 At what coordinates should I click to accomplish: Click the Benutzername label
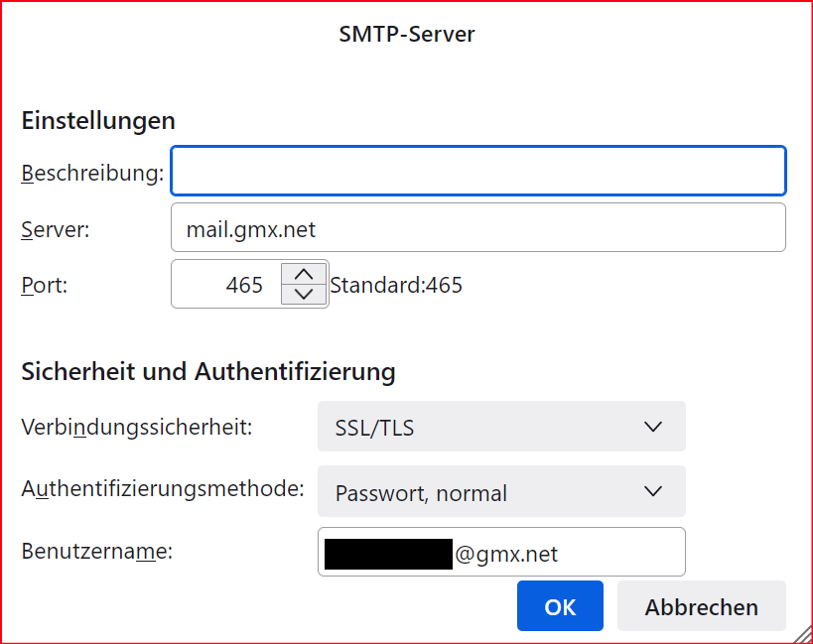pyautogui.click(x=96, y=552)
